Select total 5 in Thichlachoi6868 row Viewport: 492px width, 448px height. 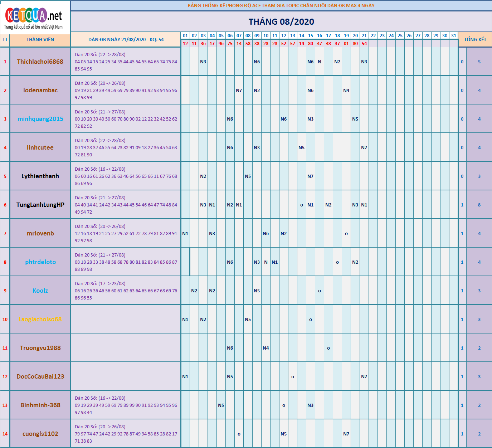(479, 62)
